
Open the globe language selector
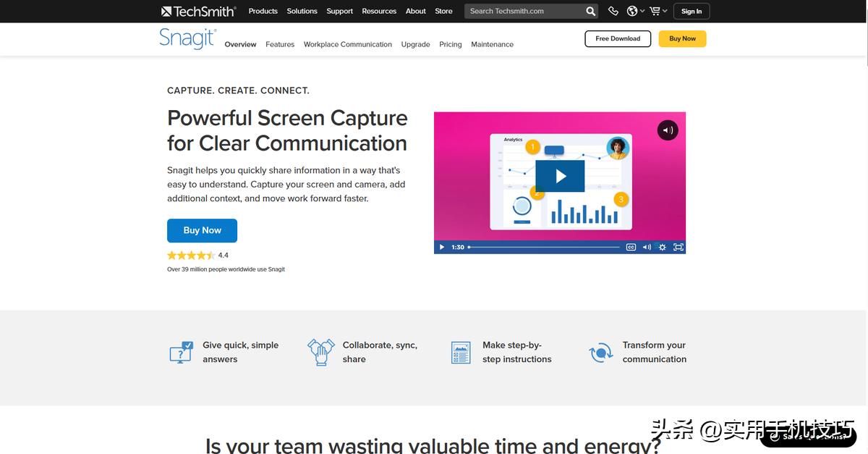(635, 11)
